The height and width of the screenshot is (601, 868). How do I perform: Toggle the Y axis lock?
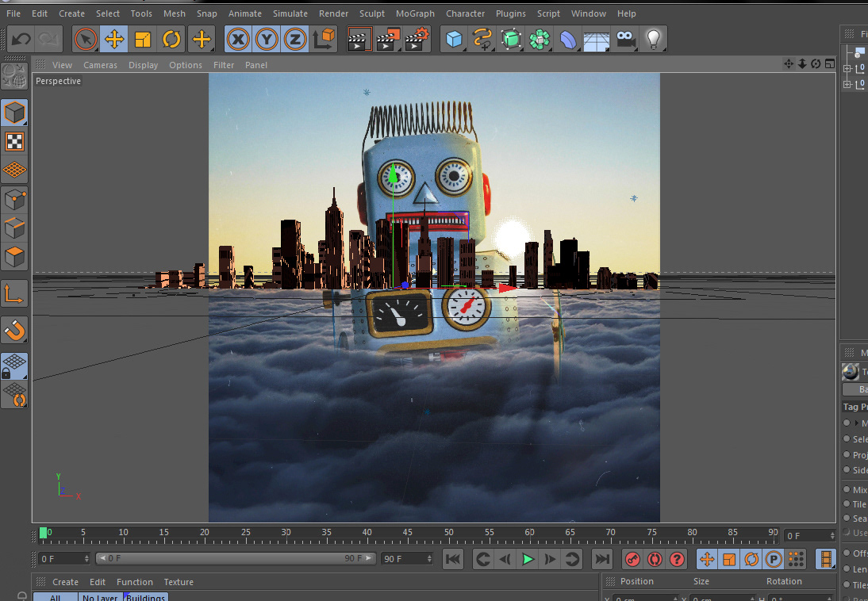click(267, 39)
